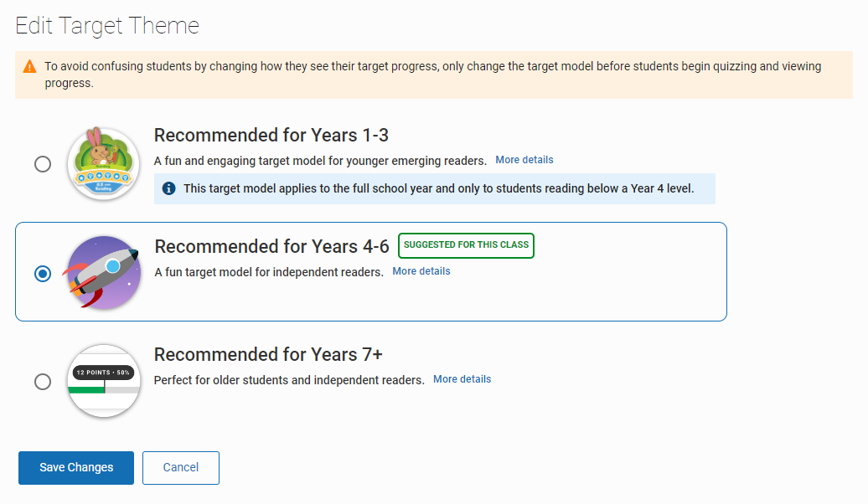Click the Recommended for Years 4-6 heading
The width and height of the screenshot is (868, 504).
pyautogui.click(x=271, y=246)
